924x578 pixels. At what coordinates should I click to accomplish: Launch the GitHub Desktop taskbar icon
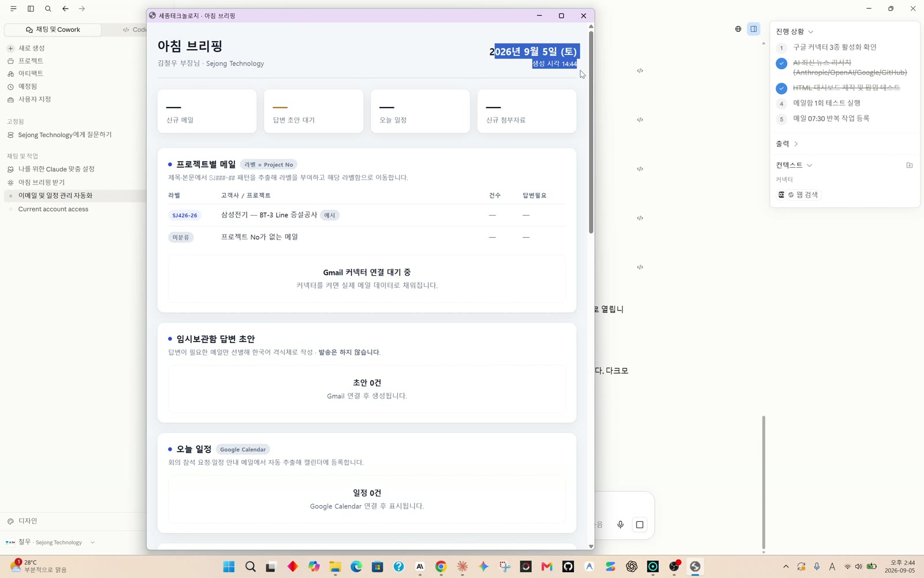[568, 566]
